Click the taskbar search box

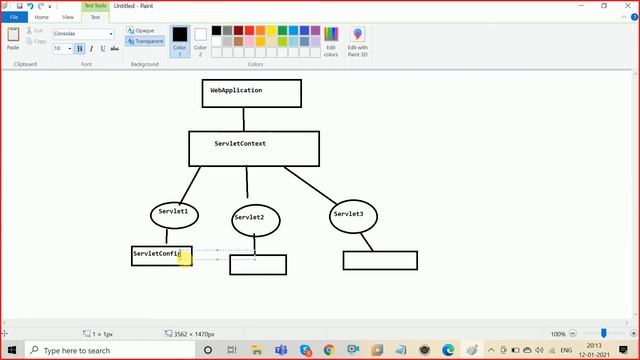click(110, 350)
